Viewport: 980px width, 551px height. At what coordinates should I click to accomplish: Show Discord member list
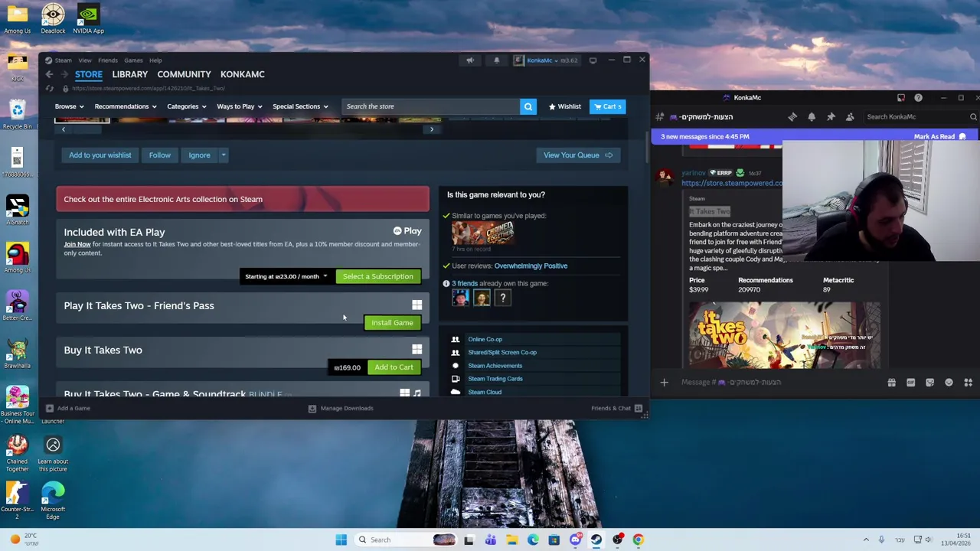[850, 116]
